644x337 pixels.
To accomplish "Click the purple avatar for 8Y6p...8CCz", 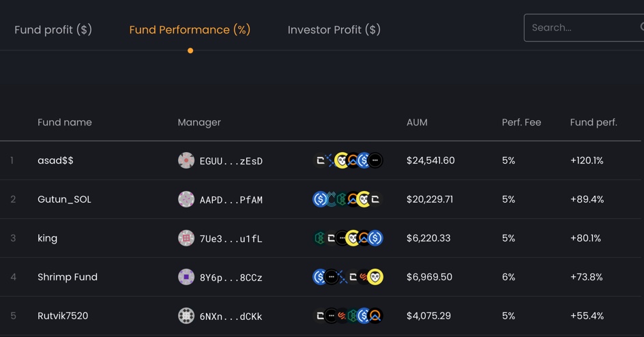I will [x=186, y=277].
